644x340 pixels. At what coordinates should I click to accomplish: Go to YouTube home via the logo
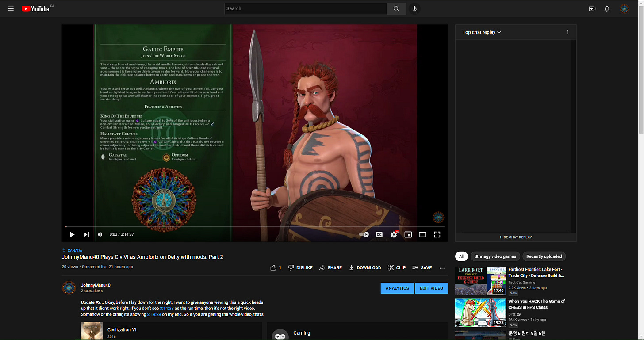pyautogui.click(x=35, y=8)
